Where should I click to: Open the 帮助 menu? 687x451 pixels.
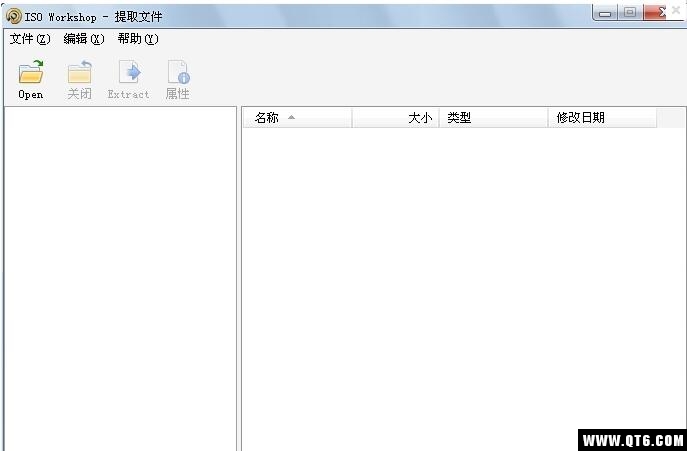138,39
